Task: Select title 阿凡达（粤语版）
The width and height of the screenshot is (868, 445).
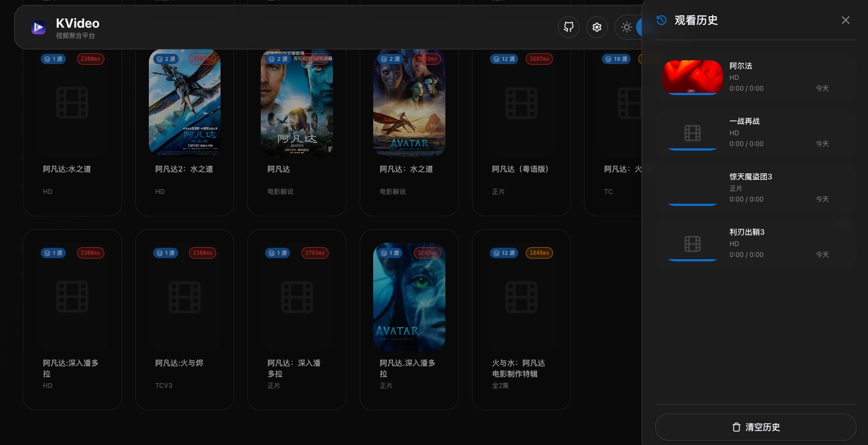Action: pos(520,169)
